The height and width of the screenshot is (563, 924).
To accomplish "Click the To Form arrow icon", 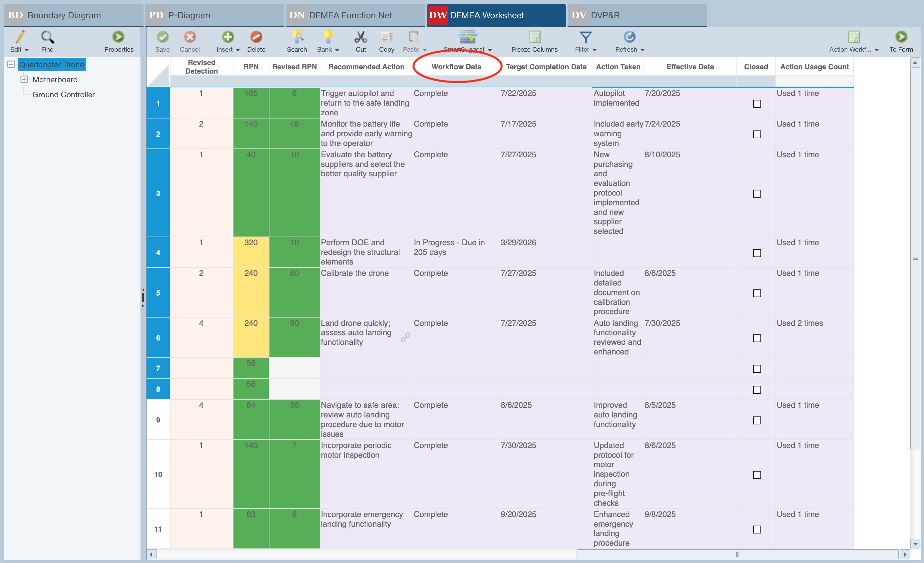I will (x=901, y=37).
